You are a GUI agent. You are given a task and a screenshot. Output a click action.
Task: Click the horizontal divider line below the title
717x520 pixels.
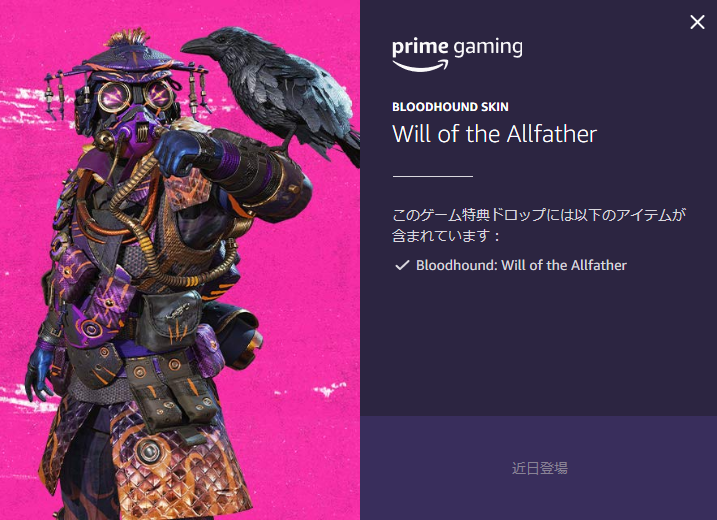(433, 176)
